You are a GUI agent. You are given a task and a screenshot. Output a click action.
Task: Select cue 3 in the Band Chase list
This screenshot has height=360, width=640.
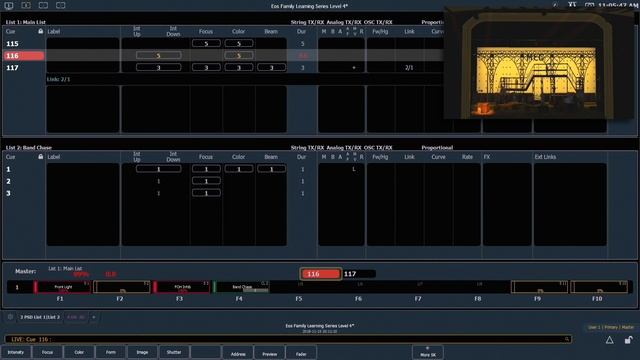coord(9,193)
